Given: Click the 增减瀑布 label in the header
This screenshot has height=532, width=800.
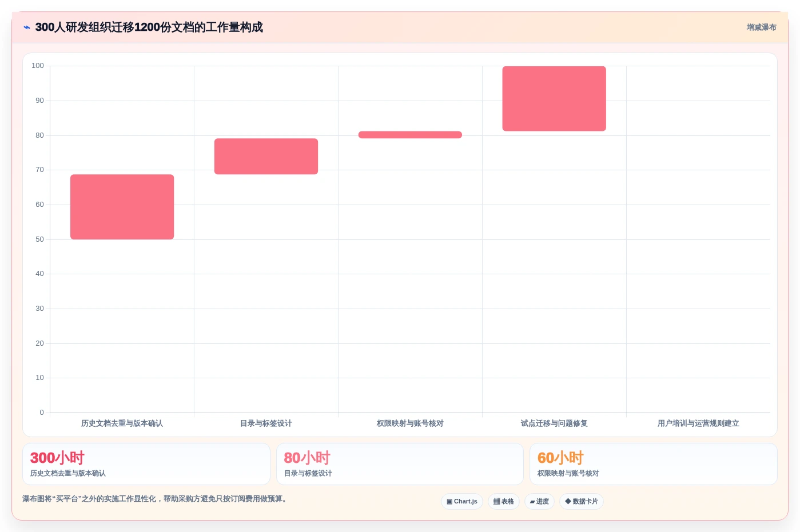Looking at the screenshot, I should [x=761, y=27].
